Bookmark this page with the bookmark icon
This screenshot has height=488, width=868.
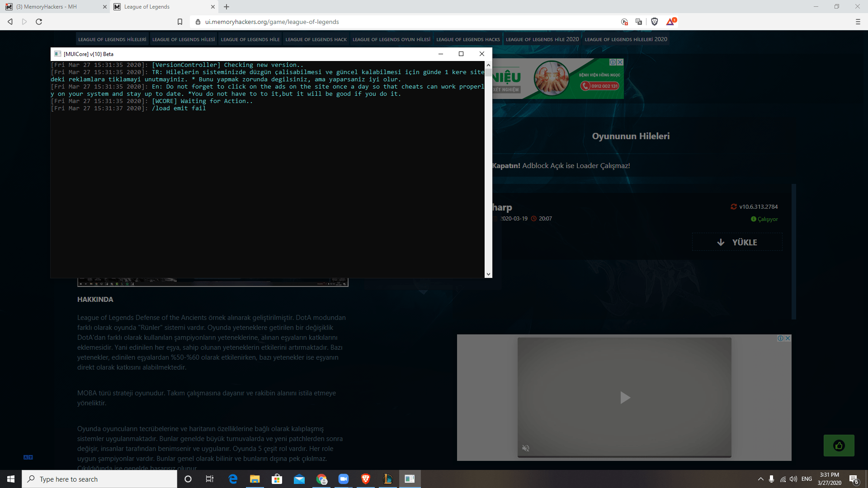(x=180, y=22)
